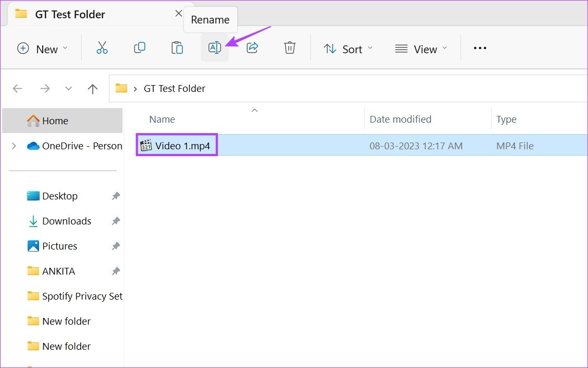Click the Cut scissors icon

[x=102, y=48]
